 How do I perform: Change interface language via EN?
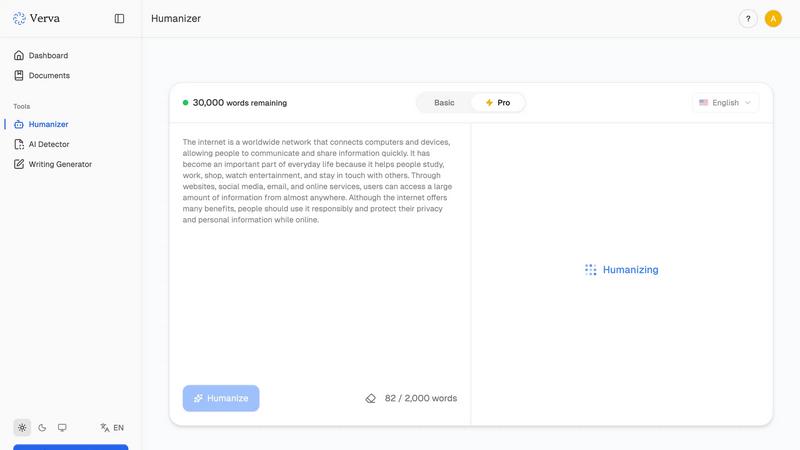[x=112, y=428]
